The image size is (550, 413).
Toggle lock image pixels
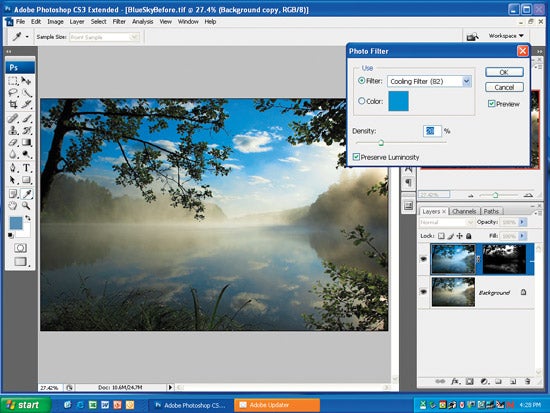click(x=451, y=236)
